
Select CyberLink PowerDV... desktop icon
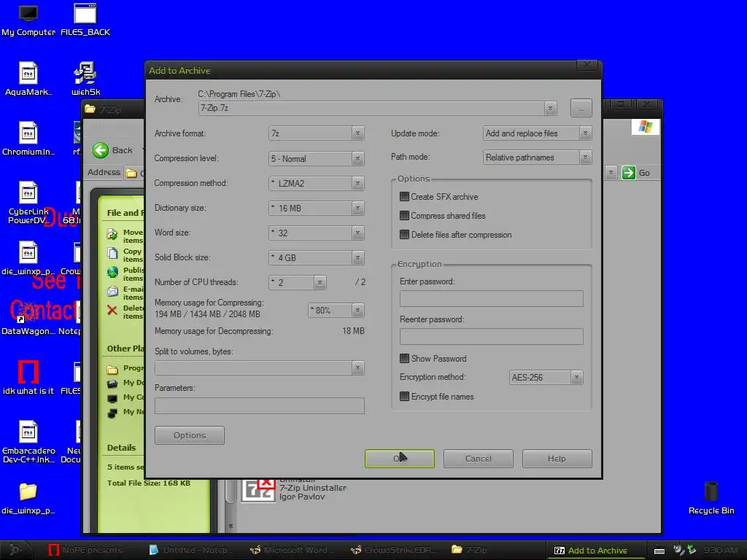pyautogui.click(x=28, y=203)
